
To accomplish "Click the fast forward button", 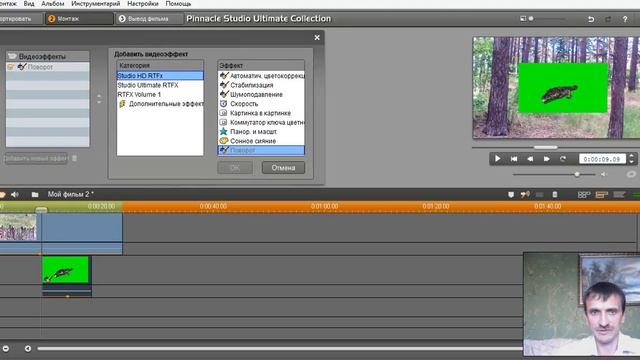I will [x=547, y=159].
